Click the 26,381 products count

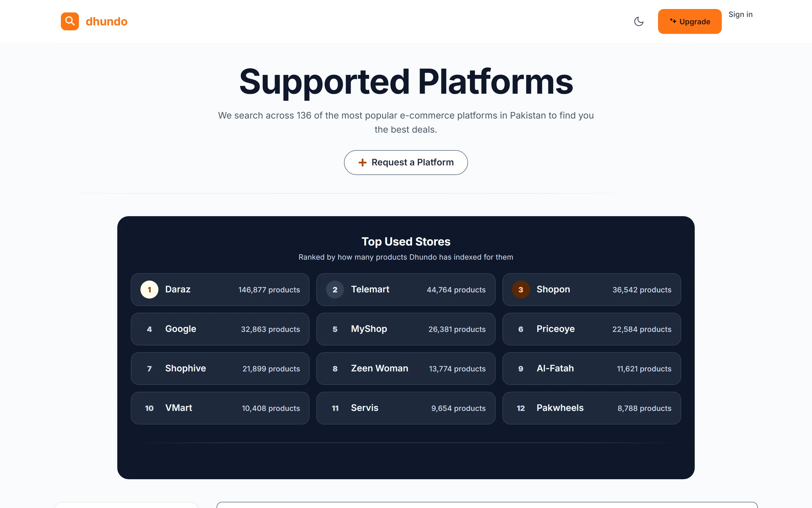[457, 329]
